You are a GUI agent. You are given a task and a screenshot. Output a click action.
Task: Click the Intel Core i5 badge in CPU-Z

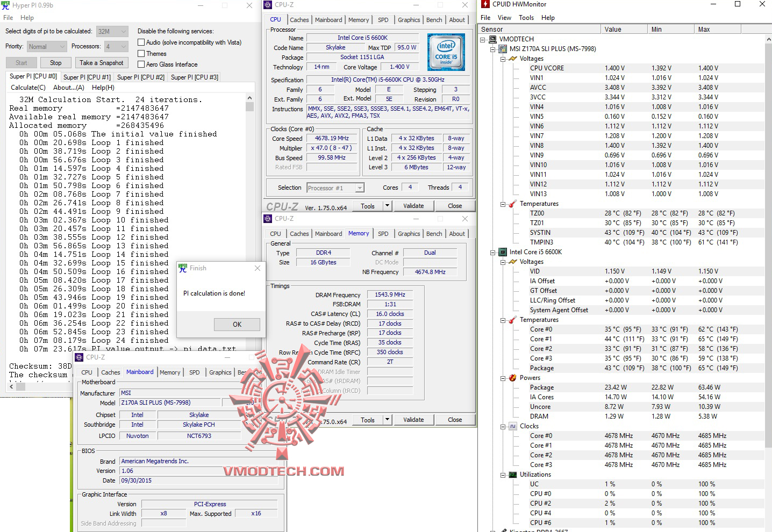(446, 52)
